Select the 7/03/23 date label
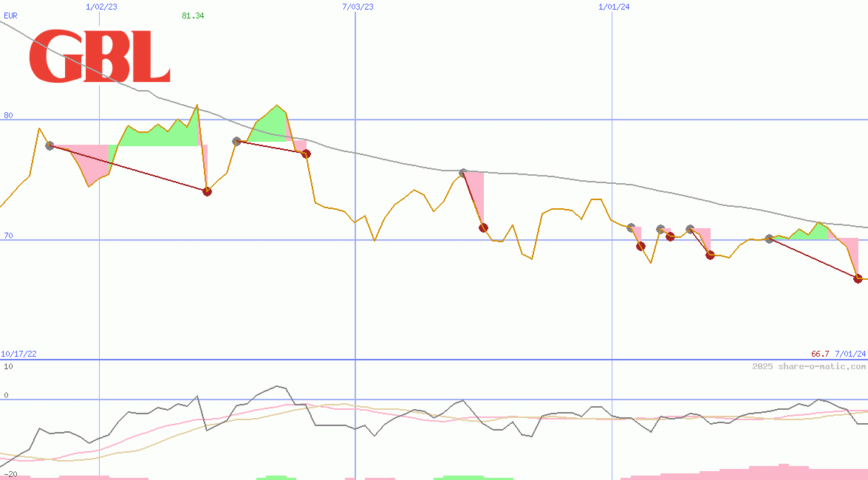Image resolution: width=868 pixels, height=480 pixels. click(358, 7)
